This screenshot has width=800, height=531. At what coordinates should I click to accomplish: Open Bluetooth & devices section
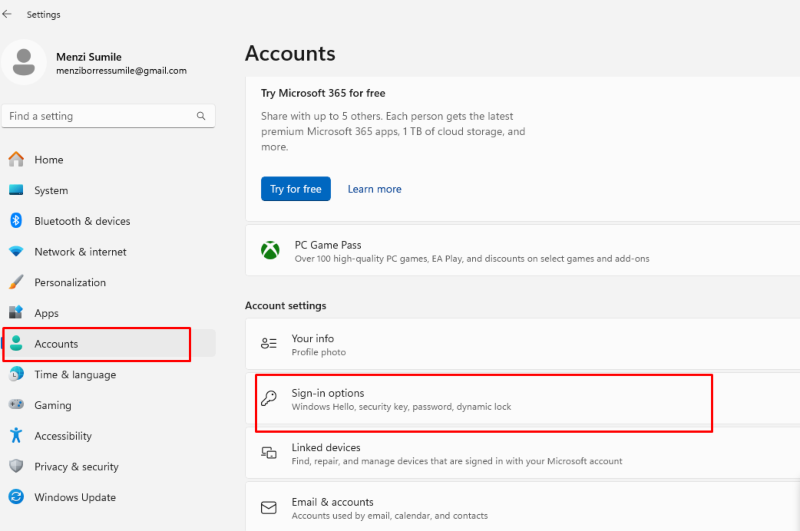(109, 221)
